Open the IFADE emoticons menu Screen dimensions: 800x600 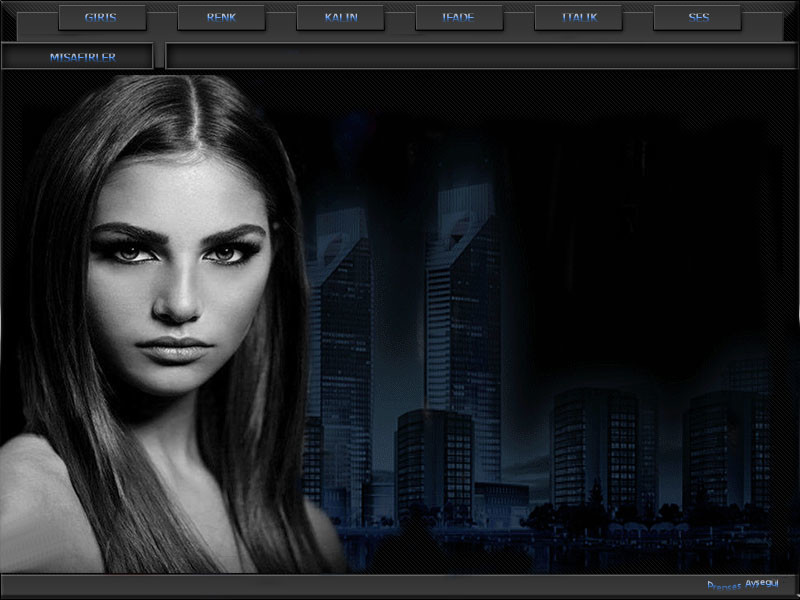tap(459, 18)
